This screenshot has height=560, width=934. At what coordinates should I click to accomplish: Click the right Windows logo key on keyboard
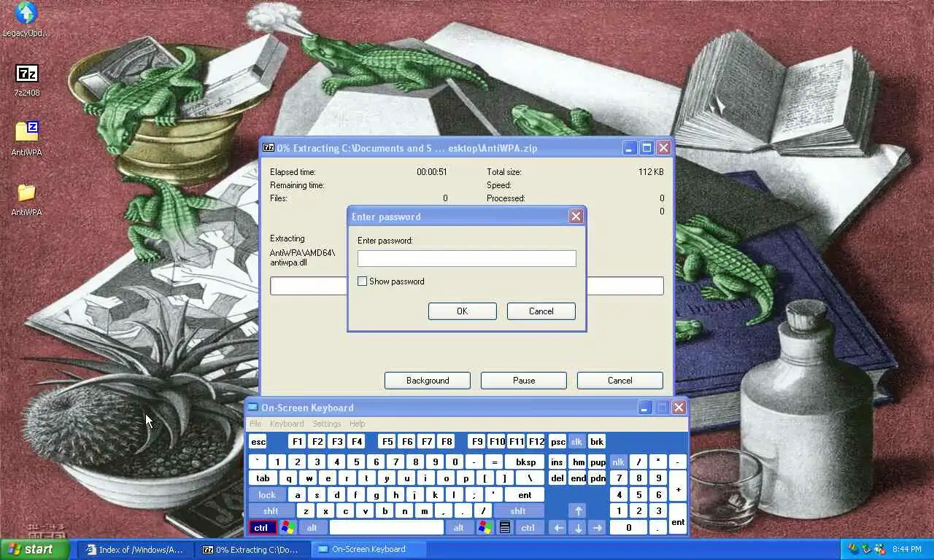click(x=485, y=527)
